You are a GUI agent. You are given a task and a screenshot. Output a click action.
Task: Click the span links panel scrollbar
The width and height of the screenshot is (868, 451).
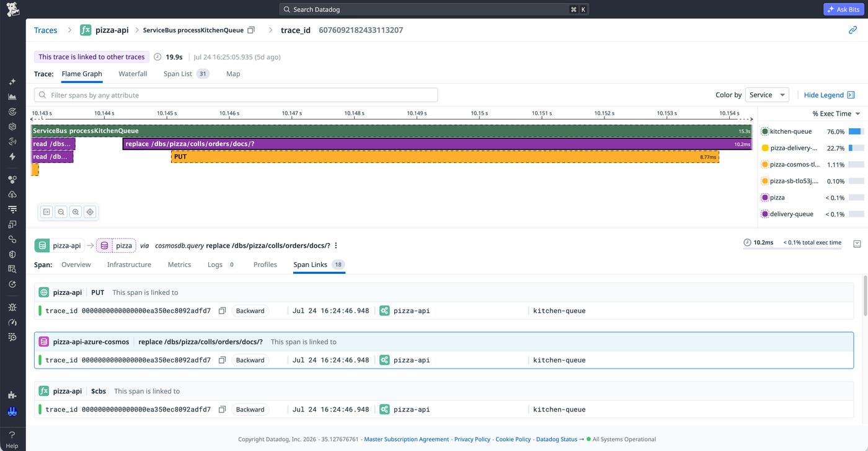(865, 297)
